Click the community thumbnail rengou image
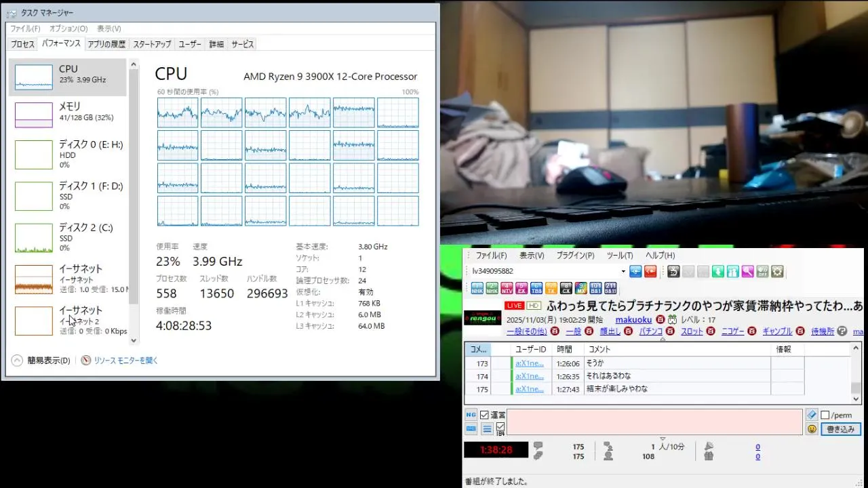The width and height of the screenshot is (868, 488). coord(482,317)
